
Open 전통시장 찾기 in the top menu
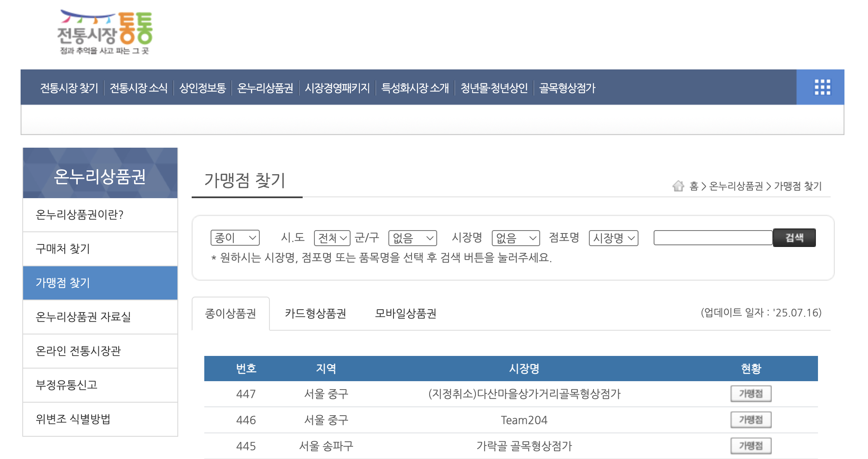click(x=69, y=88)
